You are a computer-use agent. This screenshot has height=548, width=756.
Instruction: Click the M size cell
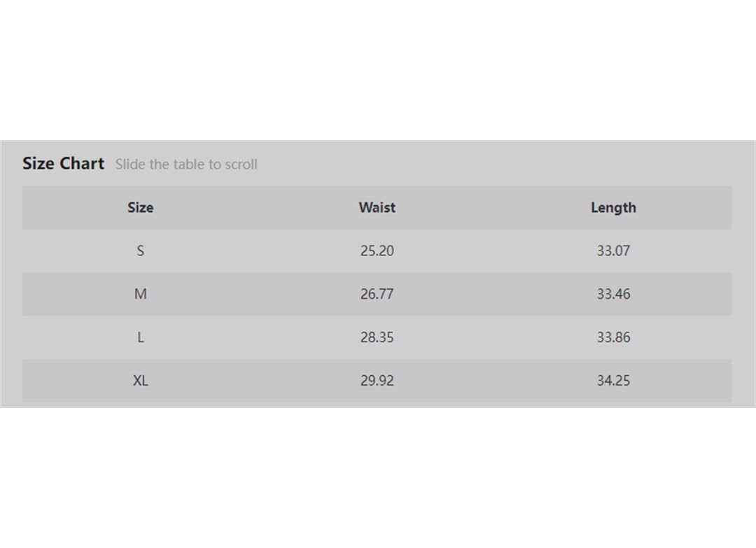[140, 294]
